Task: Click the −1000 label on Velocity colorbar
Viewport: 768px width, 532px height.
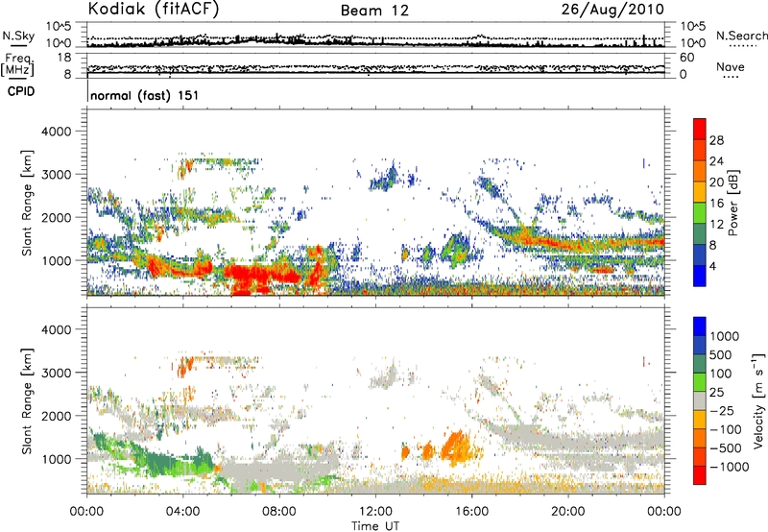Action: tap(730, 467)
